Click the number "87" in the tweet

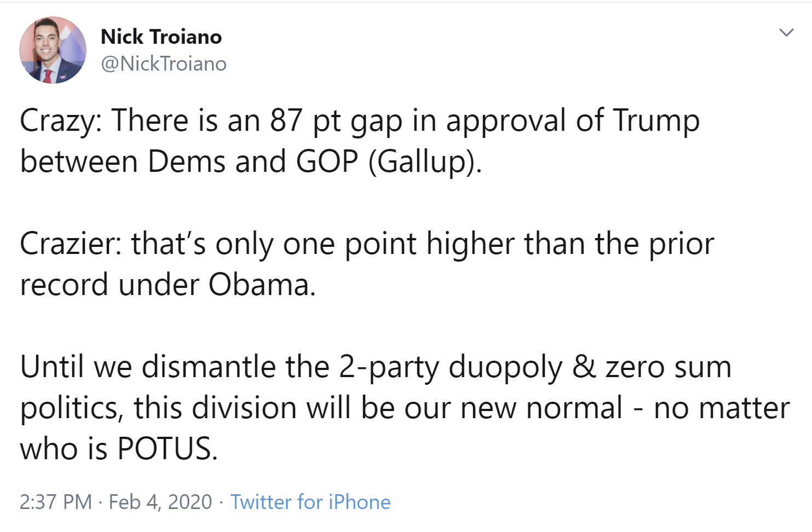(286, 120)
